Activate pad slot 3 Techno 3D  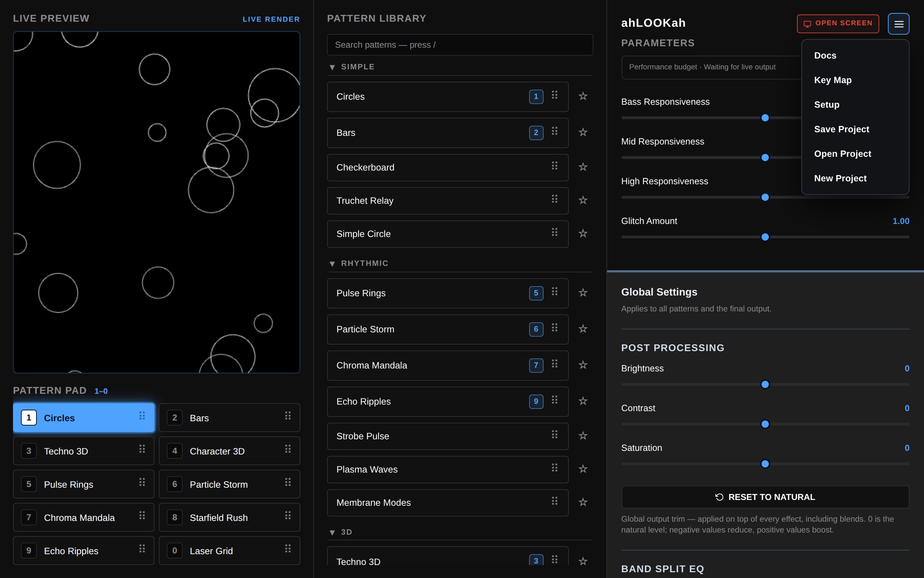pyautogui.click(x=84, y=451)
